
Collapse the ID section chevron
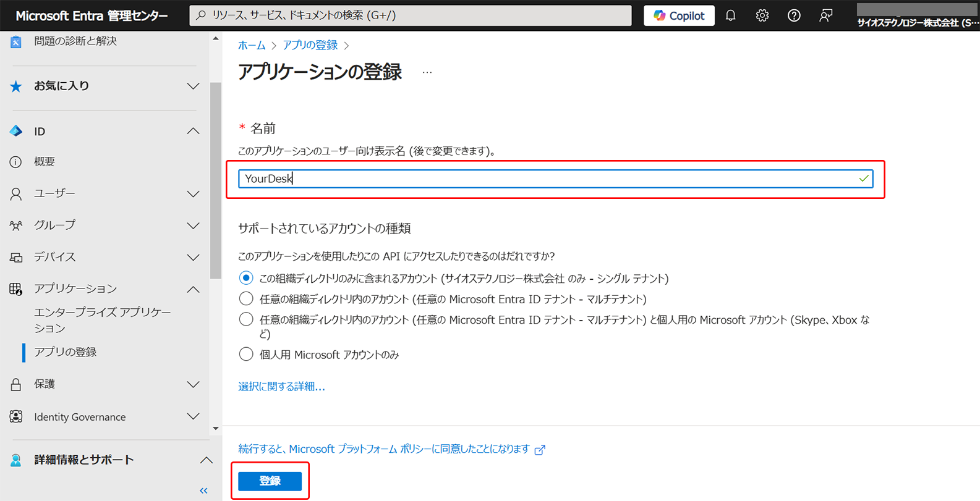coord(193,131)
